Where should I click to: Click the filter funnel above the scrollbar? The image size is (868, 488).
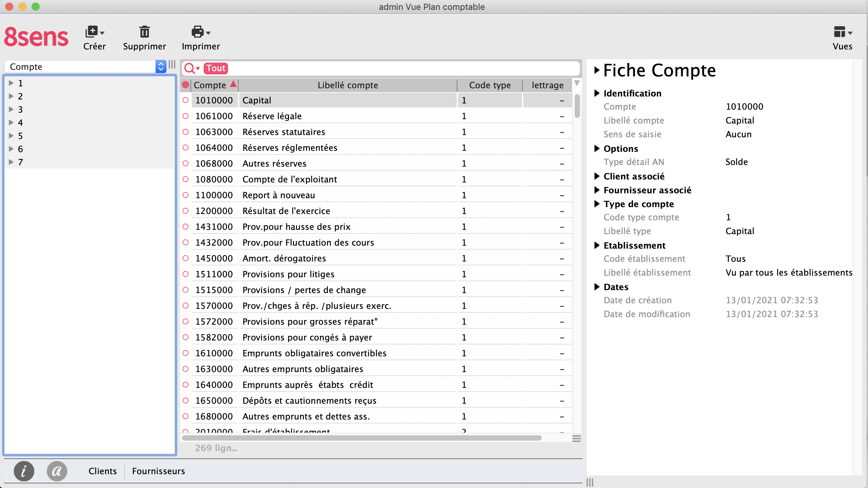point(577,83)
